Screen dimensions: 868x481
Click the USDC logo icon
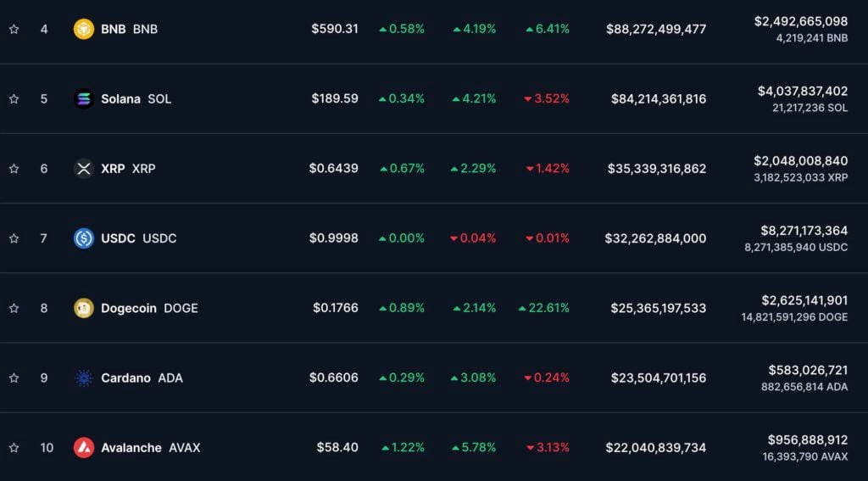[x=84, y=238]
